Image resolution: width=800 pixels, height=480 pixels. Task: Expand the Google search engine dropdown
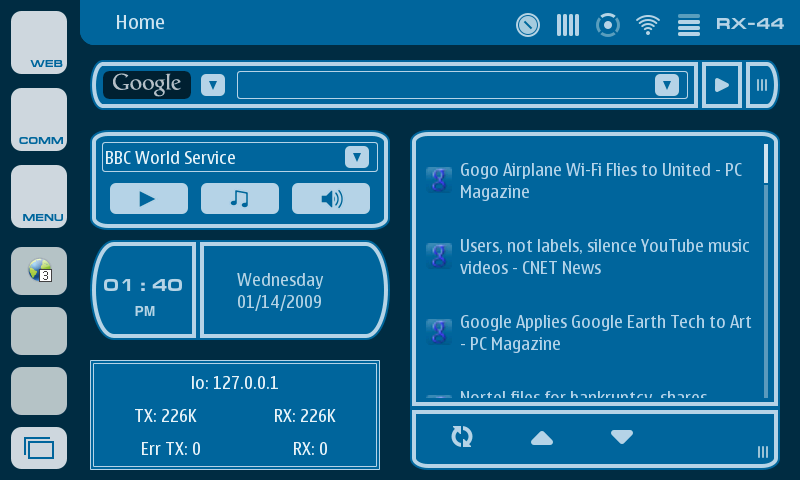click(x=213, y=85)
